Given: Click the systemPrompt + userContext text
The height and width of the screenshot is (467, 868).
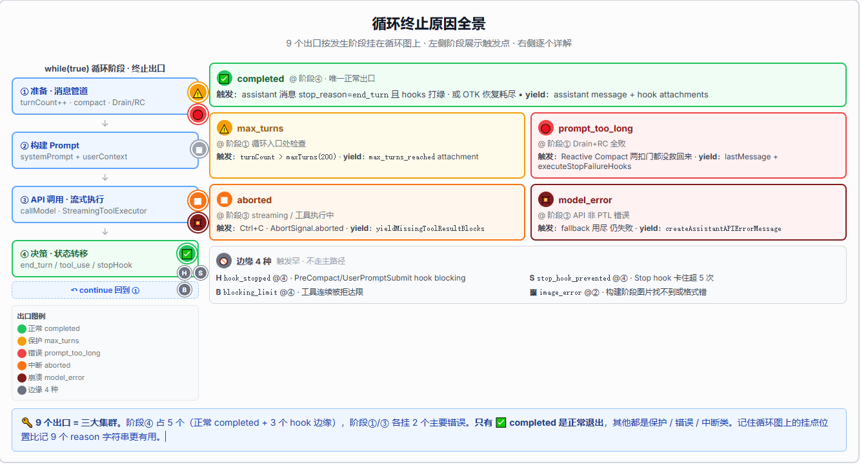Looking at the screenshot, I should tap(74, 156).
